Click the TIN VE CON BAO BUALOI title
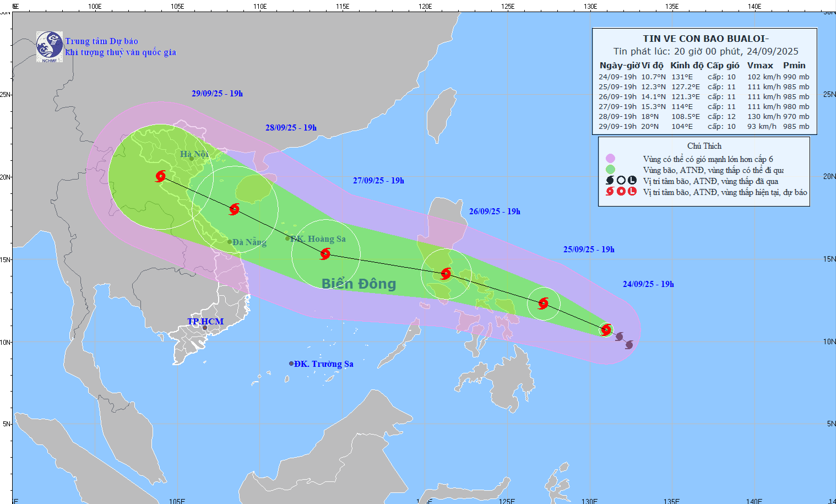 [705, 39]
